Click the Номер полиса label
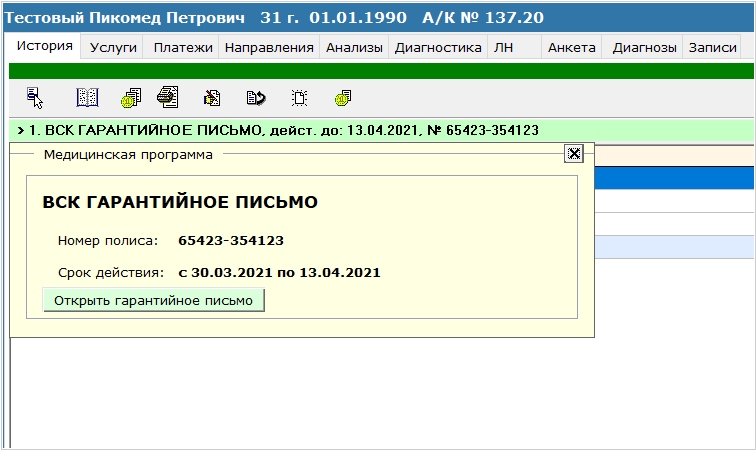The width and height of the screenshot is (756, 450). [x=108, y=241]
